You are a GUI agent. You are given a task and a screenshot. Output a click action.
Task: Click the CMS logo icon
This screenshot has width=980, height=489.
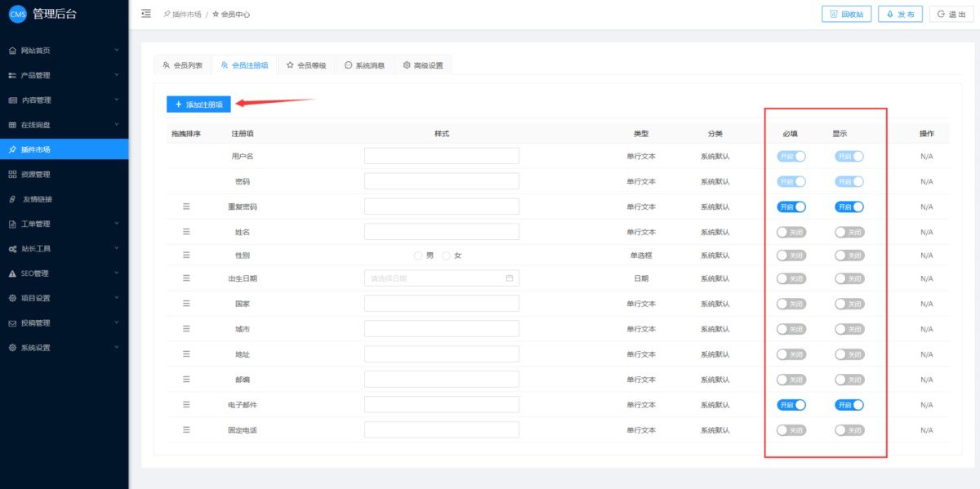tap(18, 14)
